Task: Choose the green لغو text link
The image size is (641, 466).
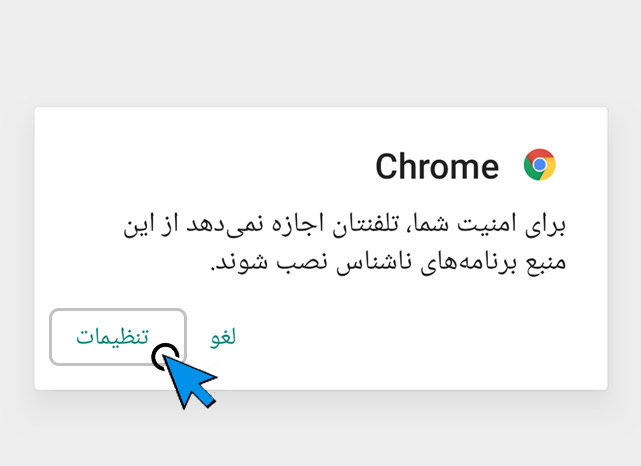Action: 222,337
